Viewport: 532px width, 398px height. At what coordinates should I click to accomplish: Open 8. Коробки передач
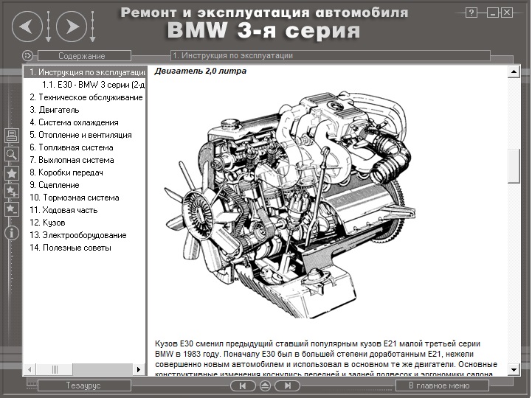(x=66, y=172)
